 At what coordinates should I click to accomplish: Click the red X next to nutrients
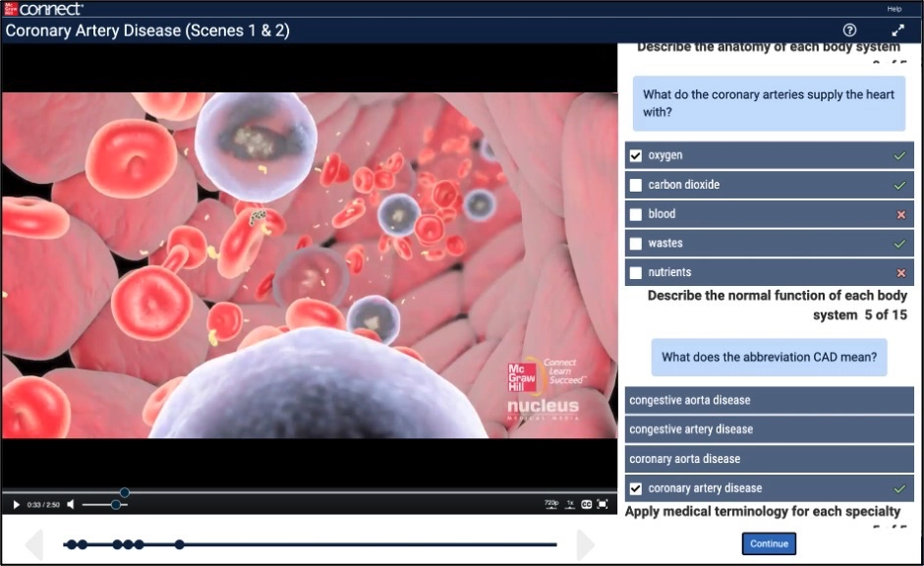pos(900,273)
